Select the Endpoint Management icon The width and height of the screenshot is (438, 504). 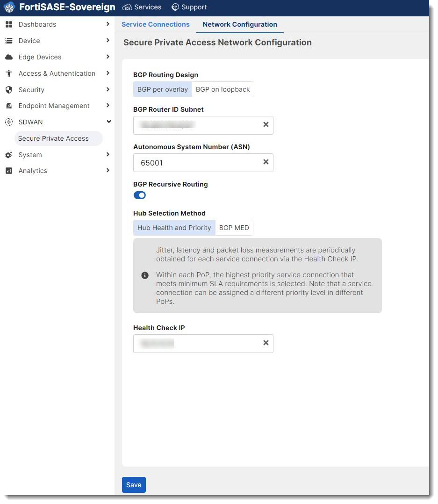pyautogui.click(x=9, y=106)
